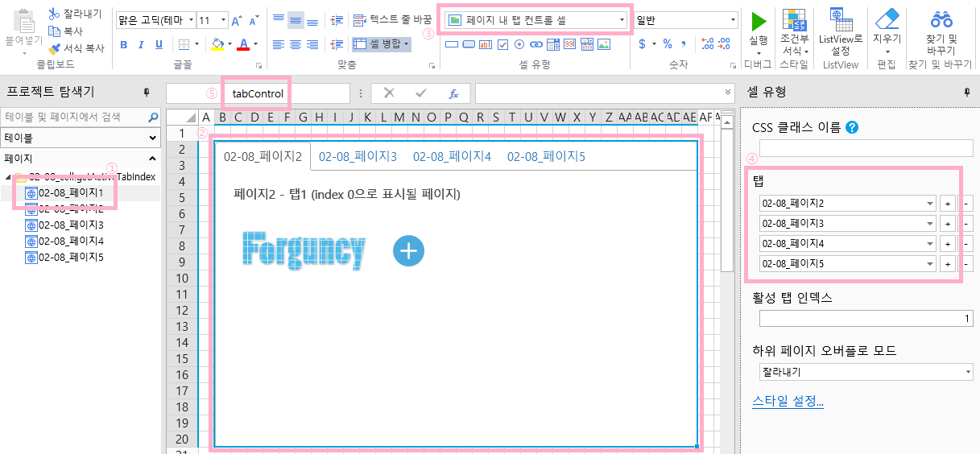Toggle bold formatting

coord(124,44)
